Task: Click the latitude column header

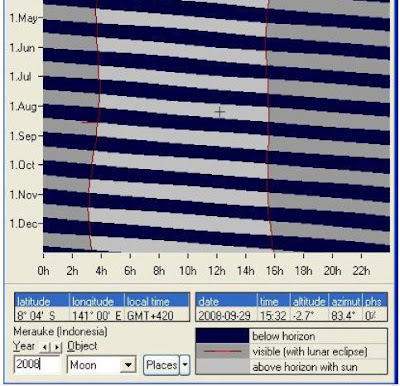Action: 42,301
